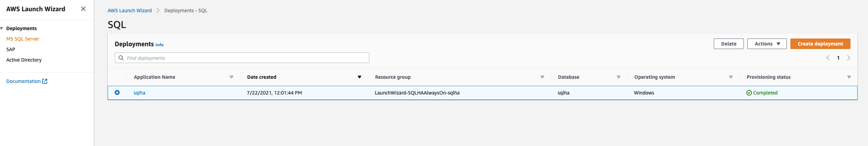The width and height of the screenshot is (868, 146).
Task: Delete the selected deployment
Action: 729,44
